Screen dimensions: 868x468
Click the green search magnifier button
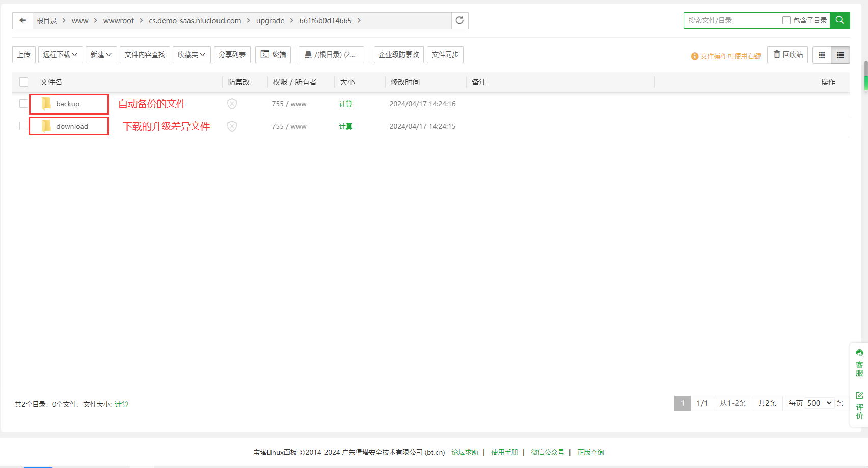point(839,20)
